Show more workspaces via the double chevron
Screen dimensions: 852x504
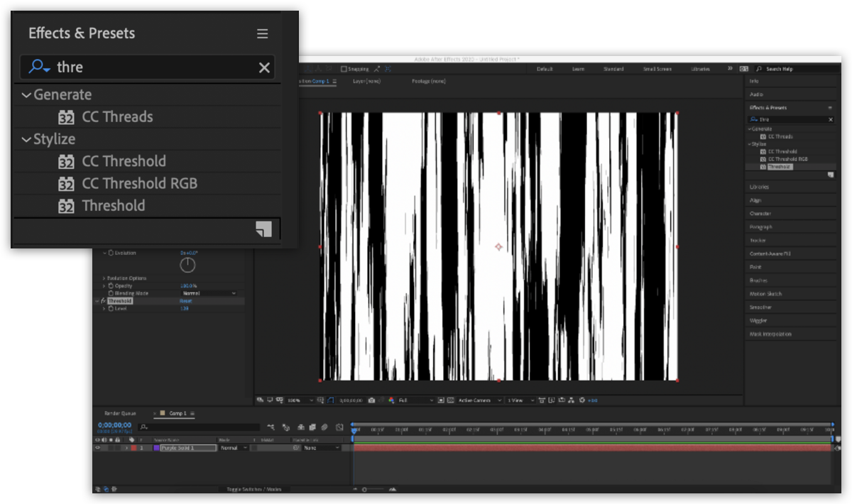(x=730, y=69)
